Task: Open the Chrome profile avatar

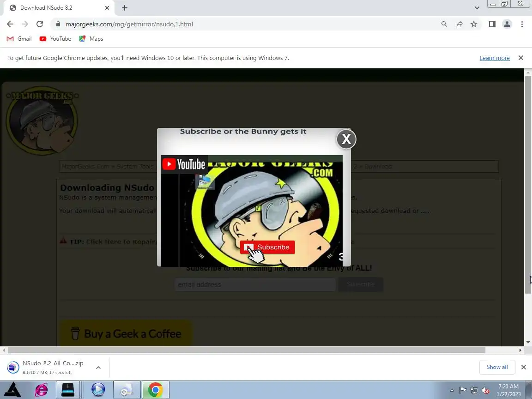Action: click(x=507, y=24)
